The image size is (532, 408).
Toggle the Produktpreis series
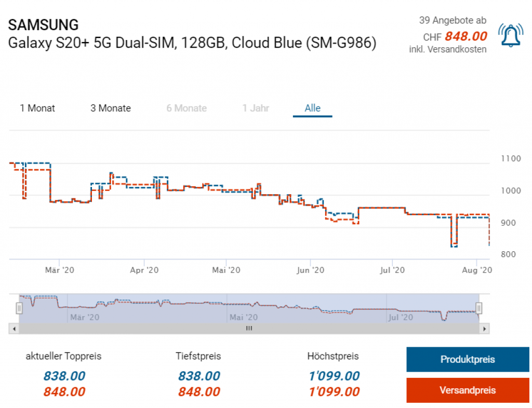click(468, 359)
